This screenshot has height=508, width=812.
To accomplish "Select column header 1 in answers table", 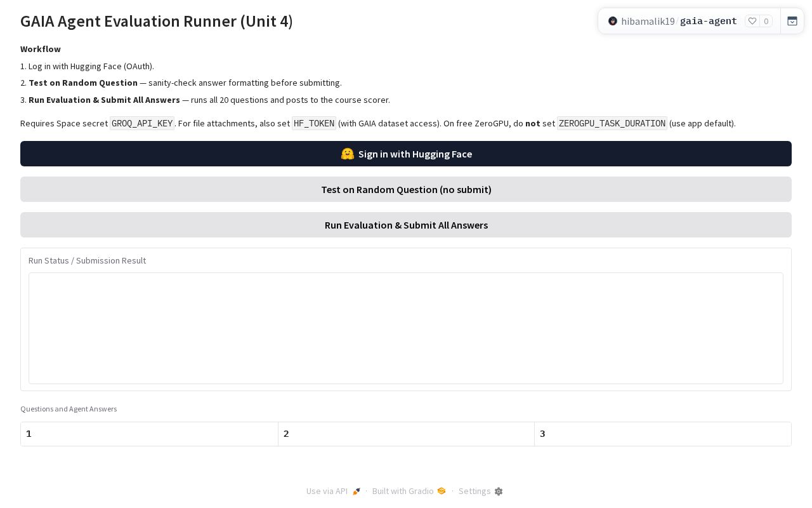I will 149,434.
